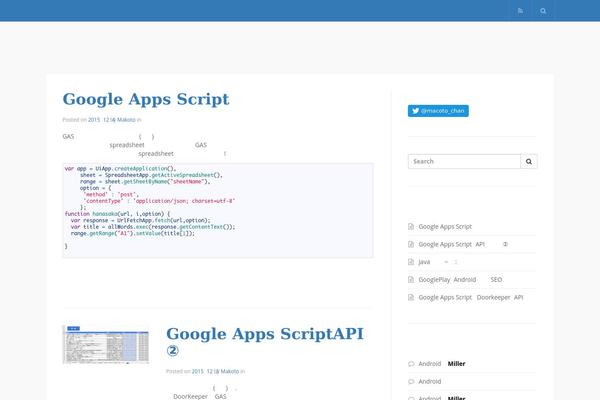Click document icon beside sidebar "Java" post

coord(411,262)
